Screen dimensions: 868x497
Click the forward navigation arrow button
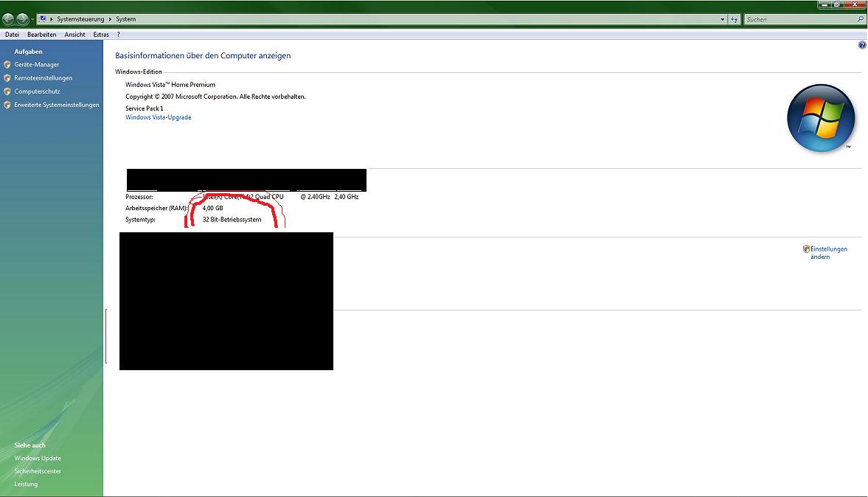pos(23,19)
